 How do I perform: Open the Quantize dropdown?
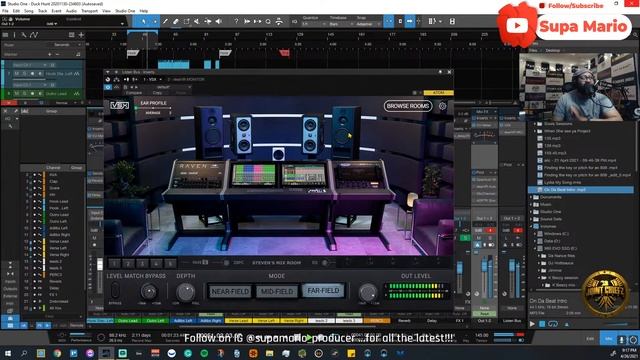pos(314,24)
